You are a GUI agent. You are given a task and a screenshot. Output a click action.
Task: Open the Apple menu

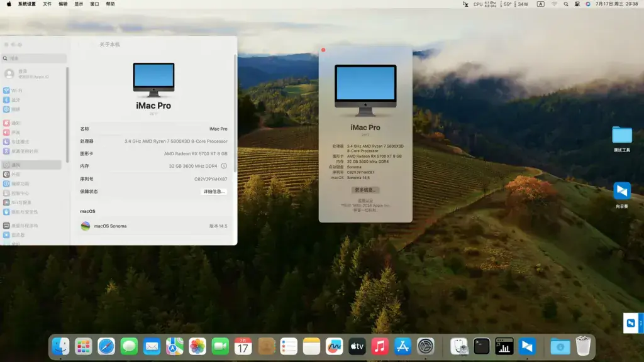coord(9,4)
